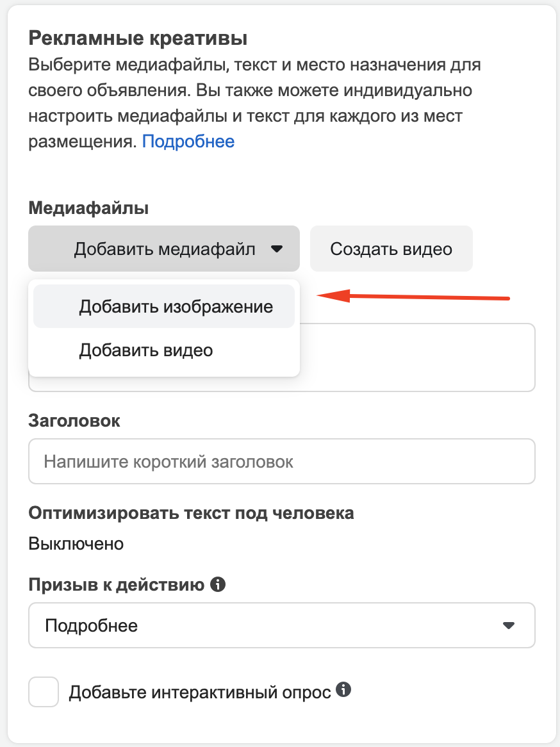Enable the Добавьте интерактивный опрос checkbox
The width and height of the screenshot is (560, 747).
(44, 692)
